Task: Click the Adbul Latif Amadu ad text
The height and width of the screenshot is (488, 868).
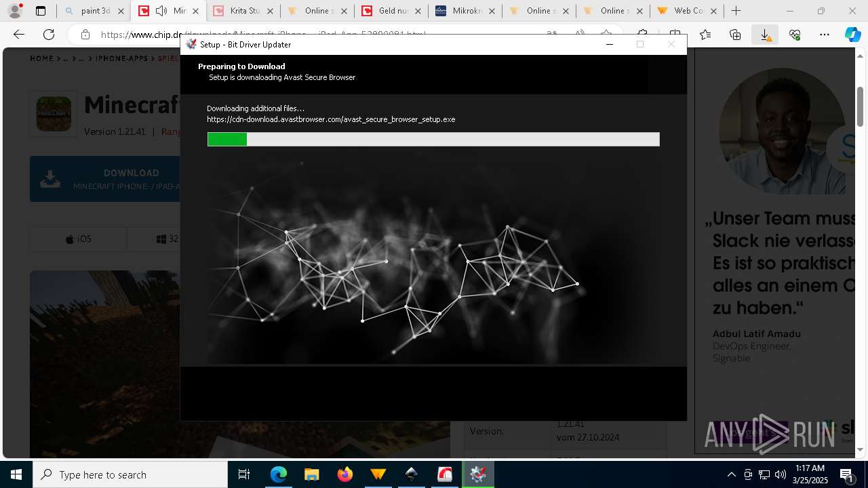Action: click(757, 333)
